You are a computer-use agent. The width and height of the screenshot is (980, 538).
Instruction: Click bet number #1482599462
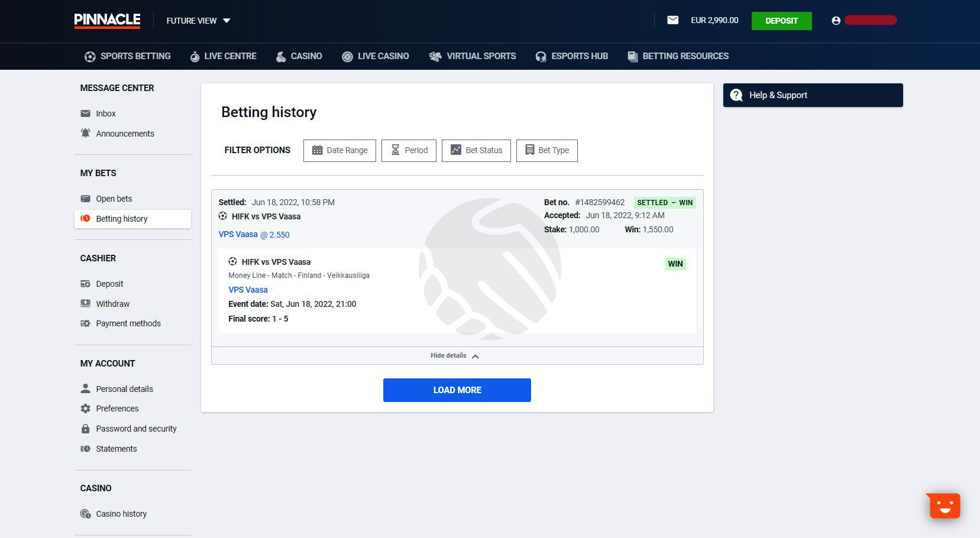coord(600,202)
